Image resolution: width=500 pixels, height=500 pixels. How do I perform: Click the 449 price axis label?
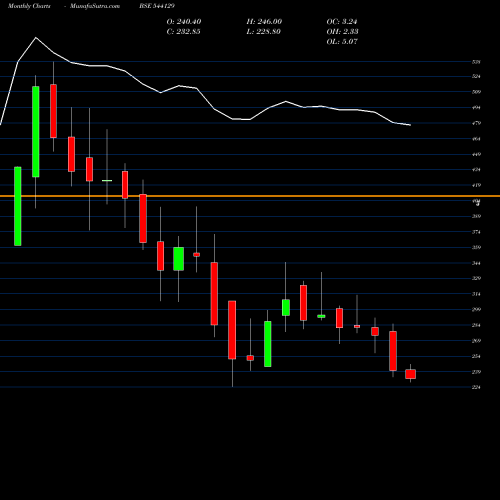pos(476,155)
